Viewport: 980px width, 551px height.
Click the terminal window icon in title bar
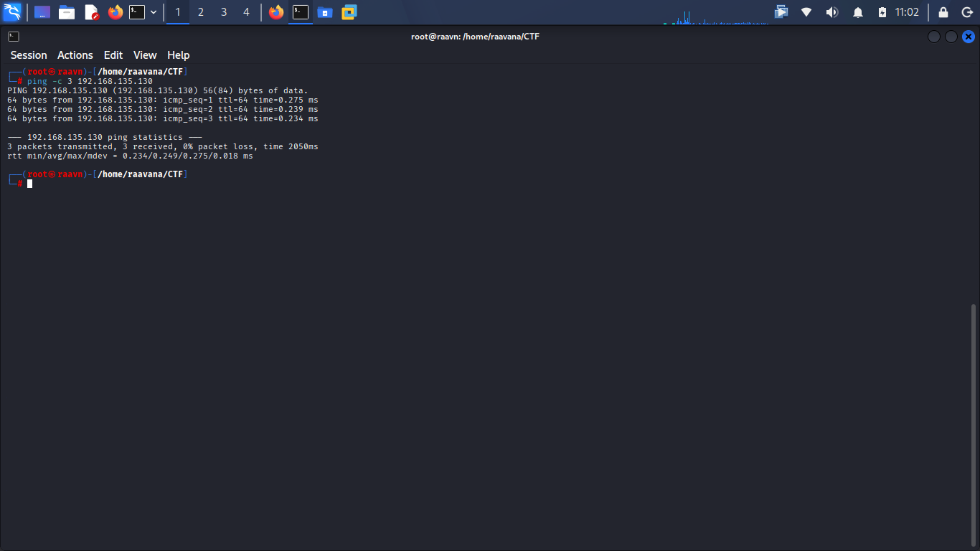(14, 37)
